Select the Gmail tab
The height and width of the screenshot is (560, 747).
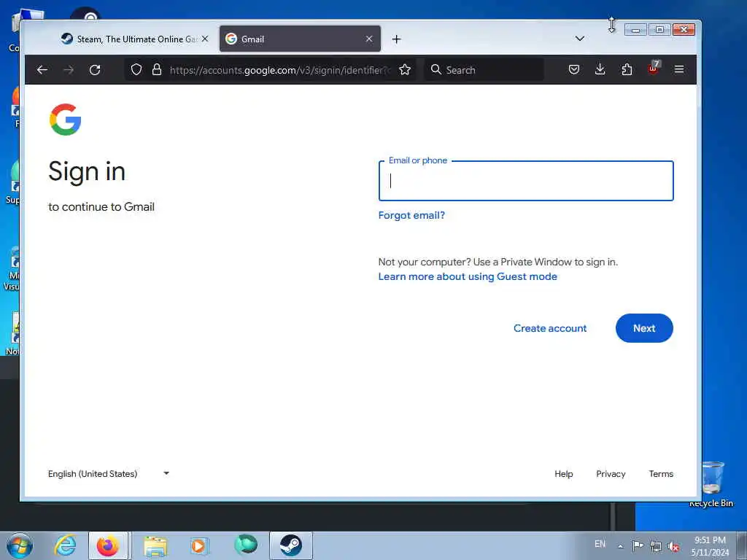pos(300,39)
